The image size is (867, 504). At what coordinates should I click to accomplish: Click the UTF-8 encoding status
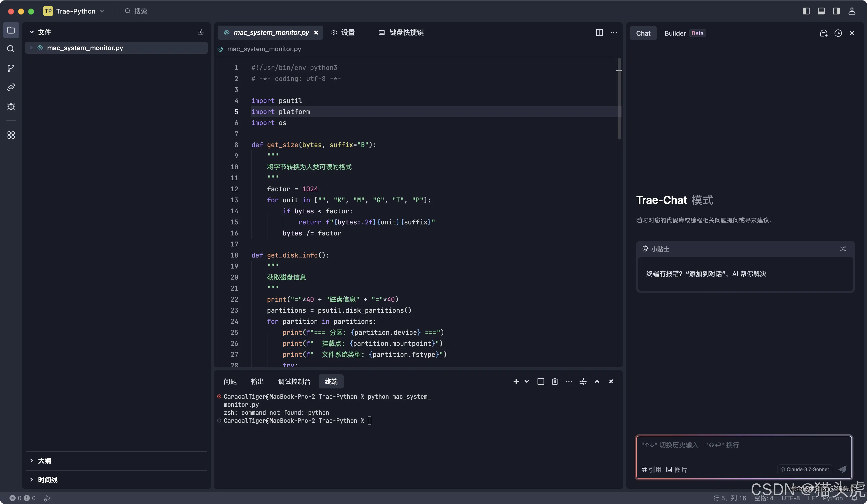[791, 498]
